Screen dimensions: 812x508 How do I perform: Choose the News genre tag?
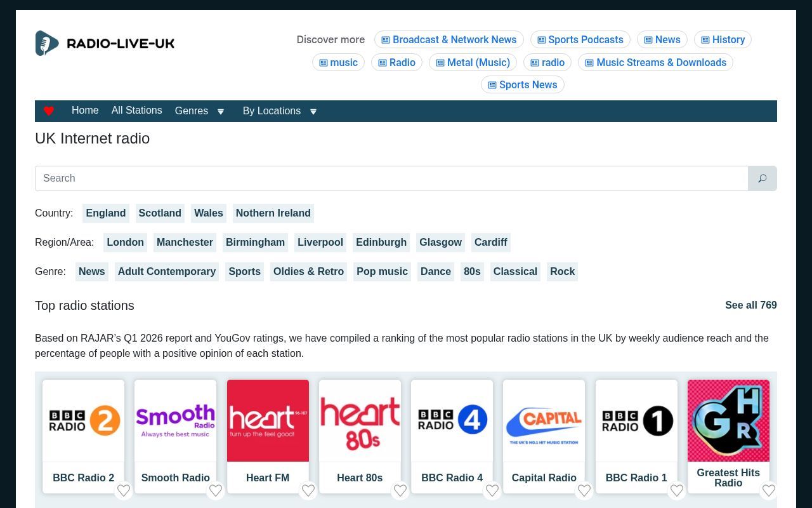pos(92,272)
